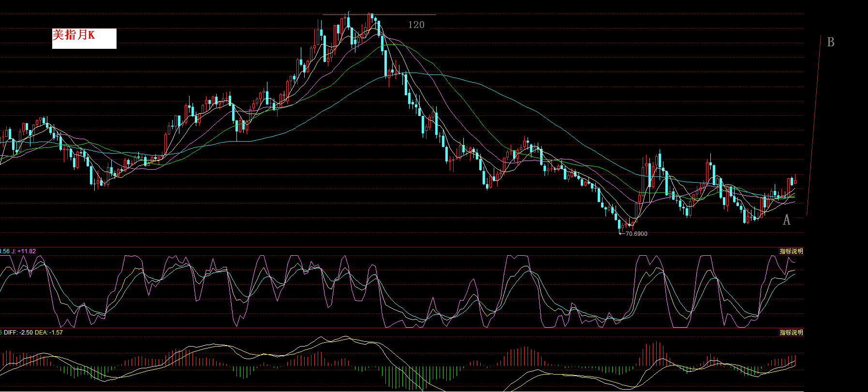
Task: Click the 70.6900 low price marker
Action: [636, 234]
